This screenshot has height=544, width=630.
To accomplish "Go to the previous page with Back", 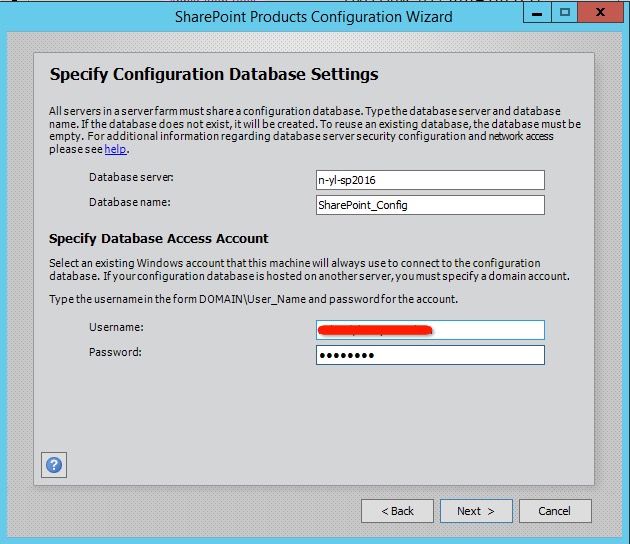I will tap(397, 511).
